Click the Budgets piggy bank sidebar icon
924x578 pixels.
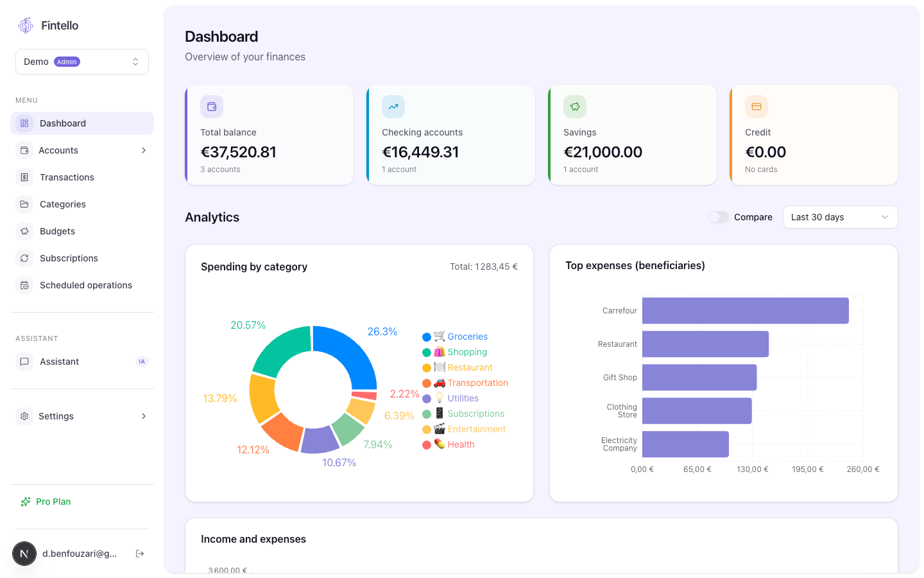pos(24,231)
